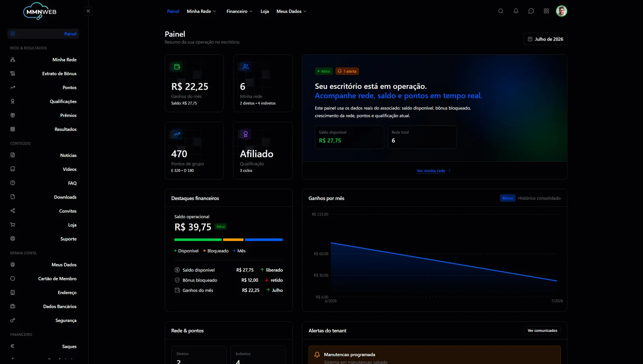Click the Ativo tag beside R$ 39,75
The width and height of the screenshot is (643, 364).
(x=221, y=227)
